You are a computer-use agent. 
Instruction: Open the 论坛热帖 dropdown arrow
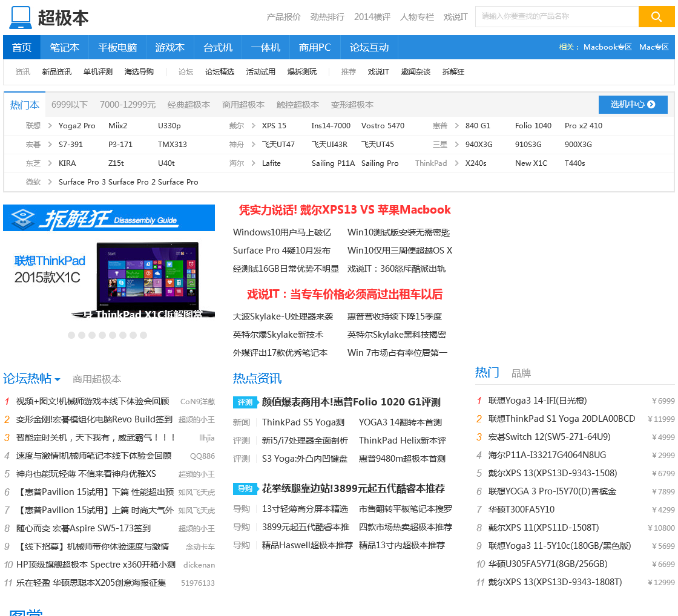pyautogui.click(x=58, y=379)
